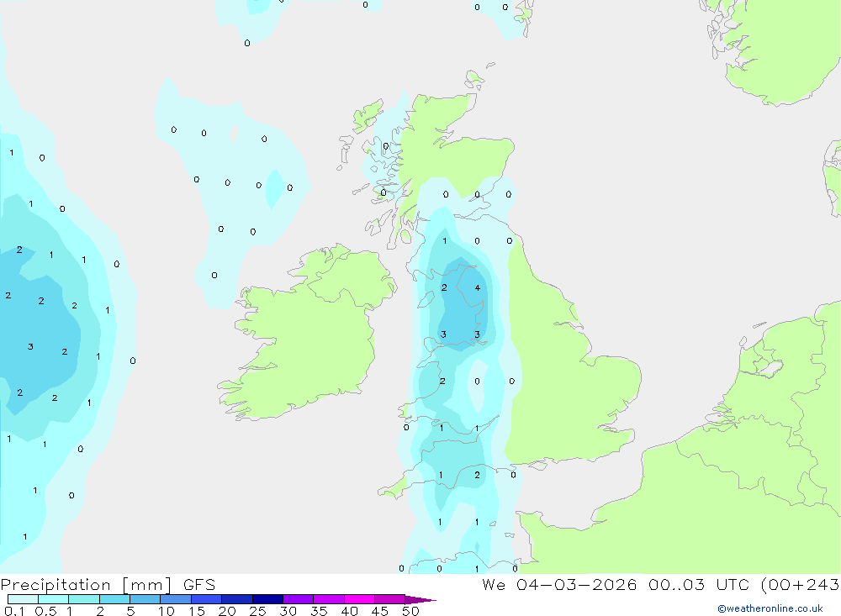Screen dimensions: 841x616
Task: Click the 30–35 mm purple legend swatch
Action: tap(299, 599)
